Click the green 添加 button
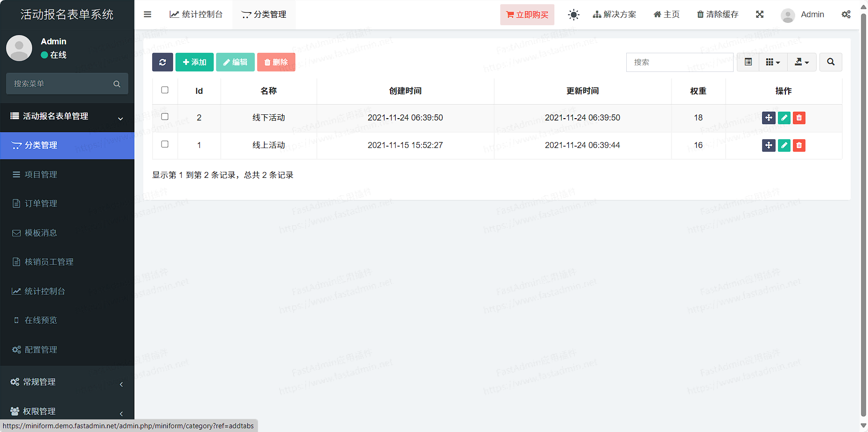This screenshot has width=868, height=432. coord(195,62)
